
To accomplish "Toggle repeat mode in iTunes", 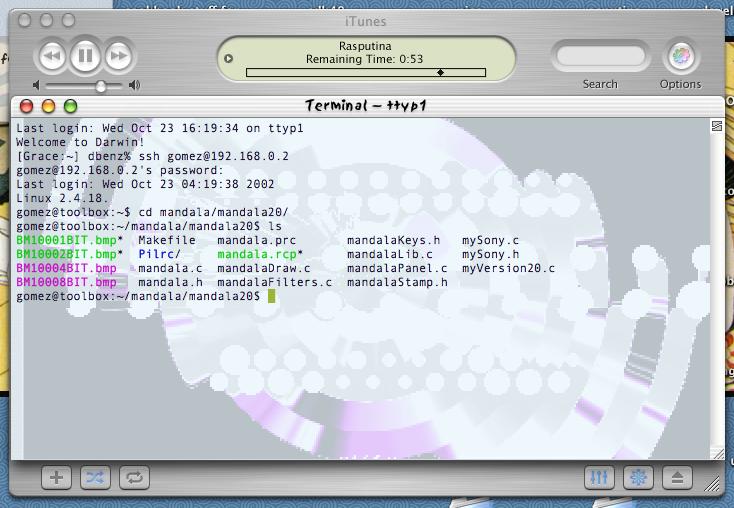I will pos(134,478).
